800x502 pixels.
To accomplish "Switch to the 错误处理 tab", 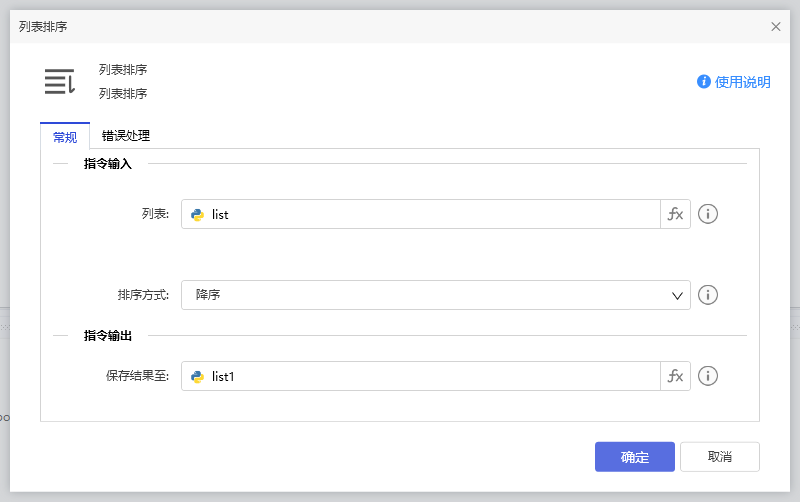I will [126, 136].
